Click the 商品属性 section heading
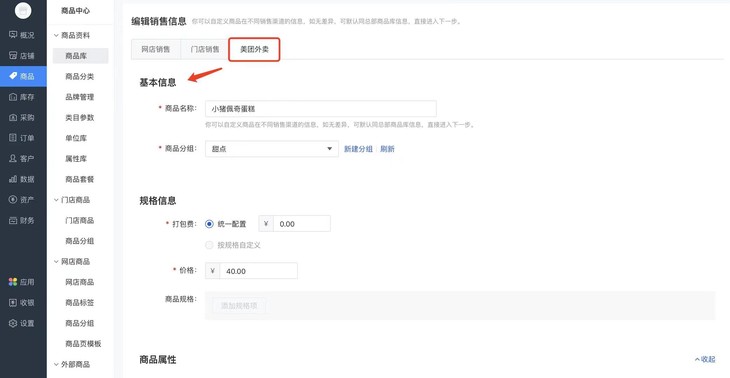Viewport: 730px width, 378px height. pos(158,359)
